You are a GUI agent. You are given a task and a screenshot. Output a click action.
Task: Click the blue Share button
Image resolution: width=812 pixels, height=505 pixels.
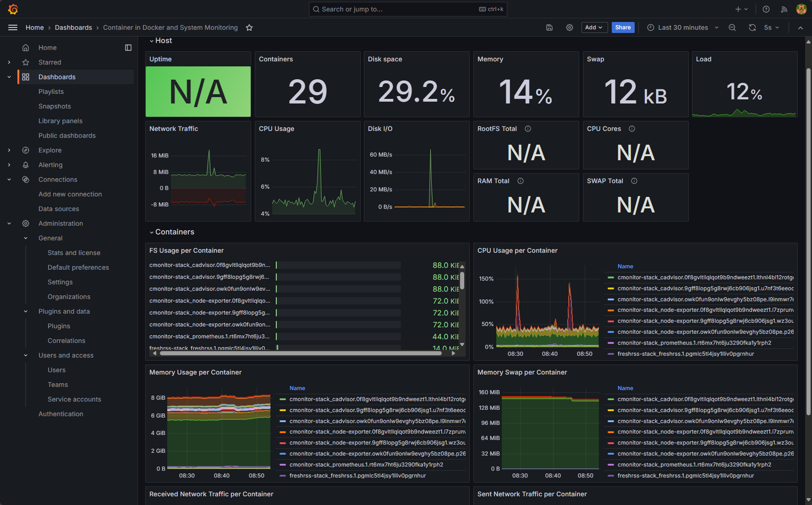pyautogui.click(x=623, y=27)
